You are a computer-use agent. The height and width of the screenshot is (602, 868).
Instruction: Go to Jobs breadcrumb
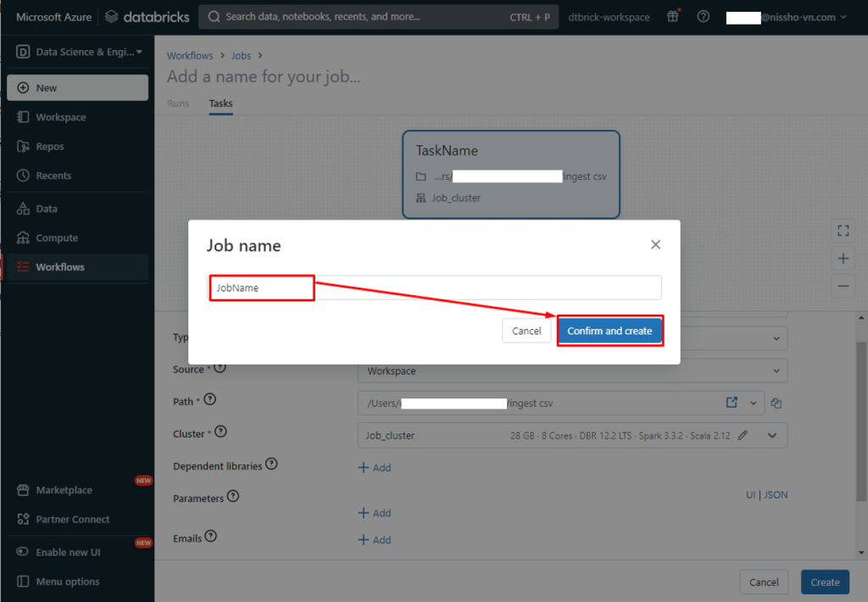(241, 55)
